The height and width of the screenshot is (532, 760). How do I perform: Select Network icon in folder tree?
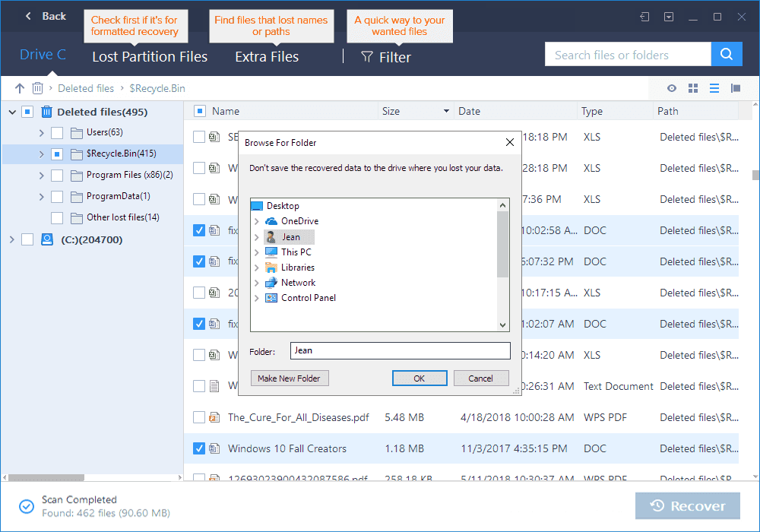pyautogui.click(x=271, y=283)
